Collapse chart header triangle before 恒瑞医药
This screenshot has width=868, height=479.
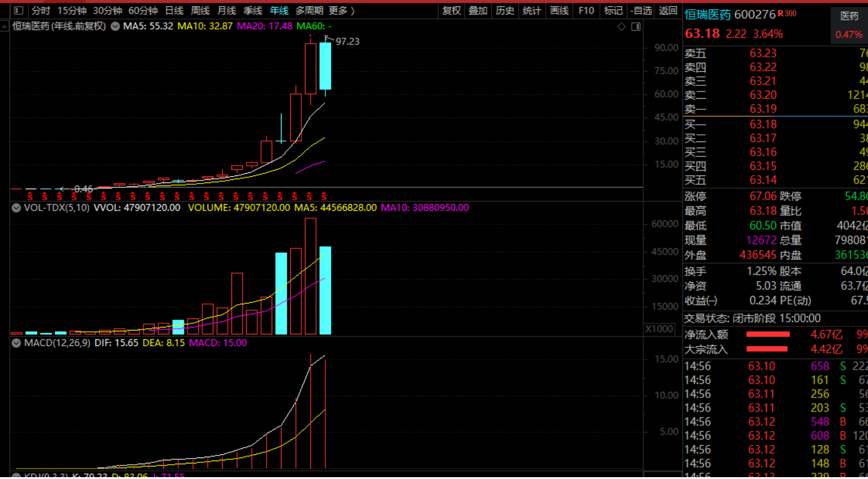[6, 27]
